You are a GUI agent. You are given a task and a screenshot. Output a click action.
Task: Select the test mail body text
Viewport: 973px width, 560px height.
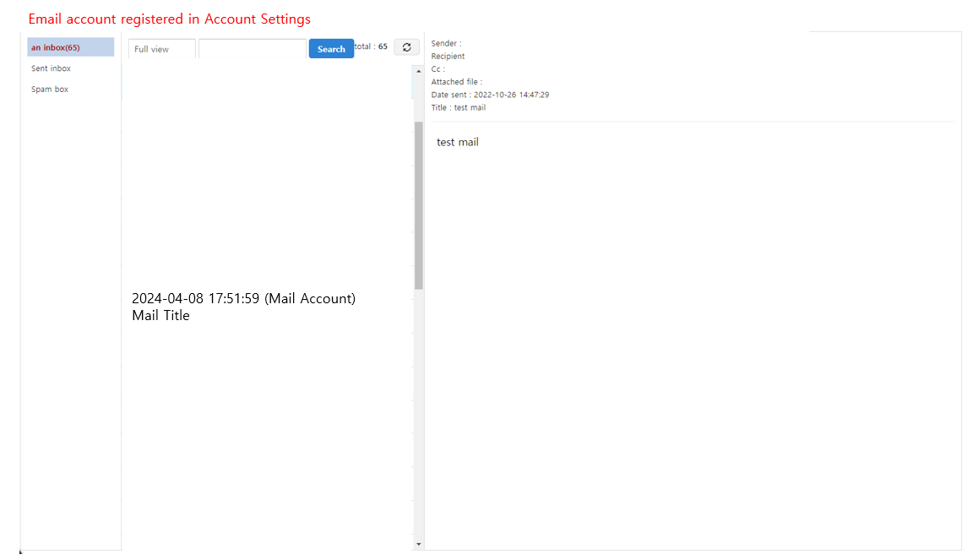457,142
